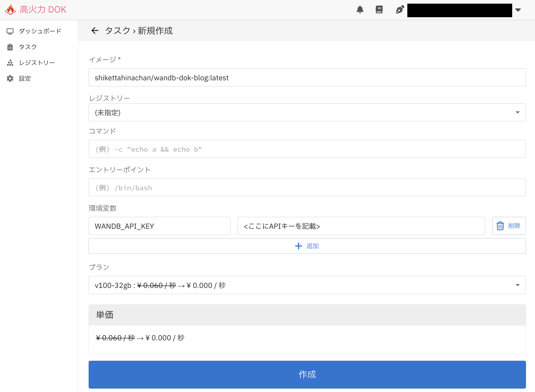Click the pen nib icon in the header
535x392 pixels.
point(400,10)
